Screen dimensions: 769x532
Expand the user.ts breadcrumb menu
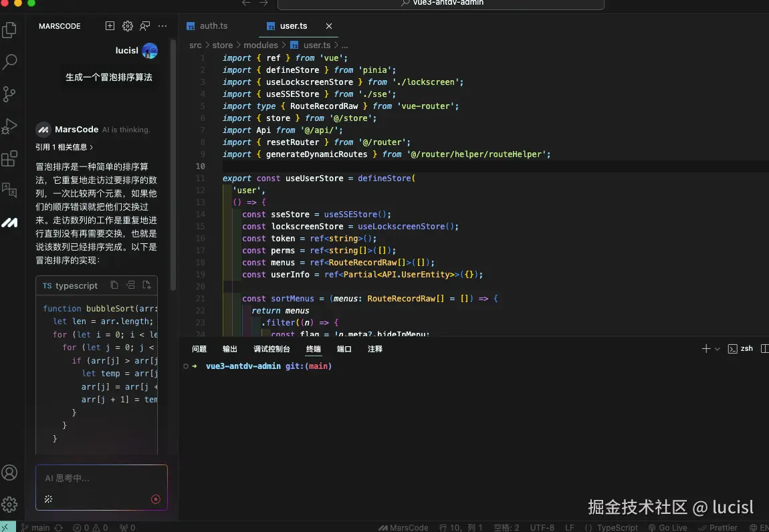[316, 45]
